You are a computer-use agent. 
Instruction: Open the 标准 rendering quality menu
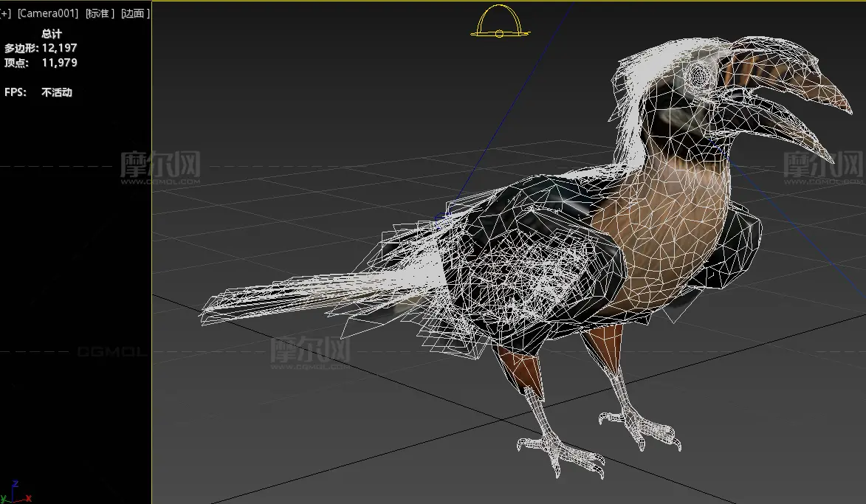pos(100,13)
